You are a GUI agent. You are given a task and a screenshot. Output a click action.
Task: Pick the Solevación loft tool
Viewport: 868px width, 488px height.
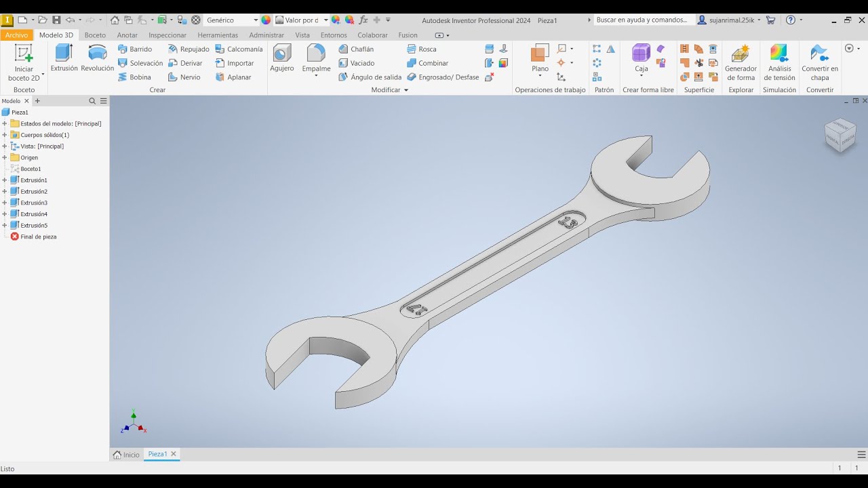point(140,63)
